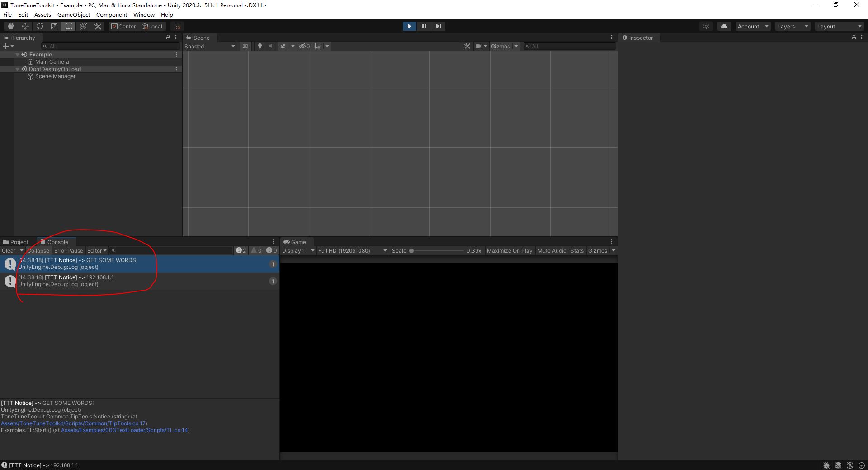Toggle Error Pause in Console
The height and width of the screenshot is (470, 868).
(69, 251)
